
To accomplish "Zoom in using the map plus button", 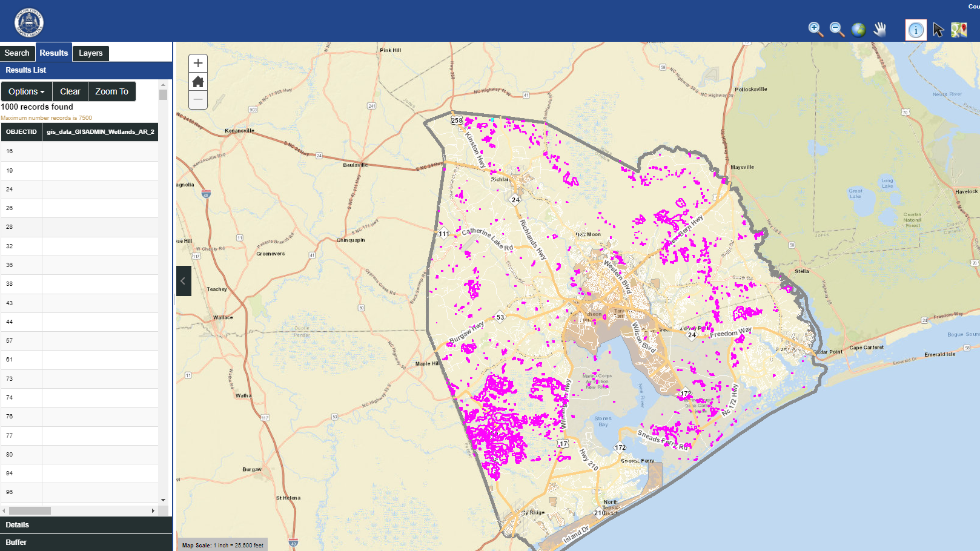I will [197, 62].
